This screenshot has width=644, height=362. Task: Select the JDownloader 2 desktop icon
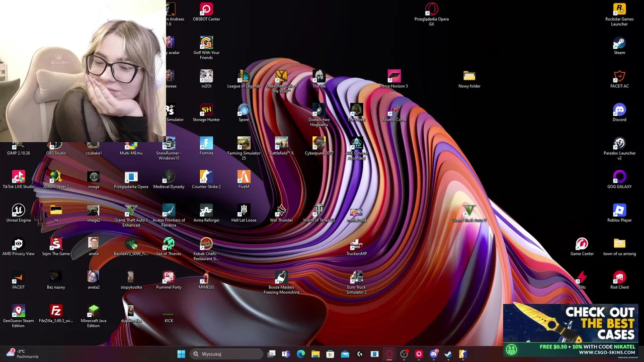point(56,180)
